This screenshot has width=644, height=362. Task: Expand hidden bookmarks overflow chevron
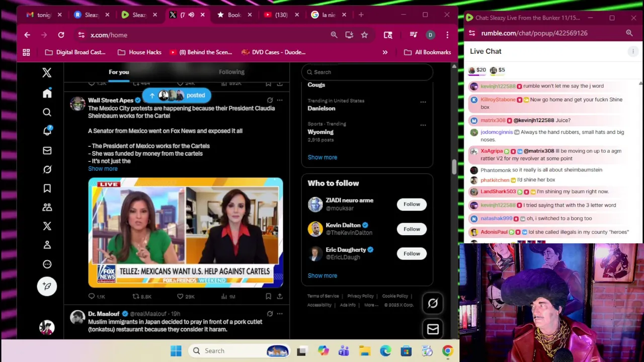pos(385,52)
